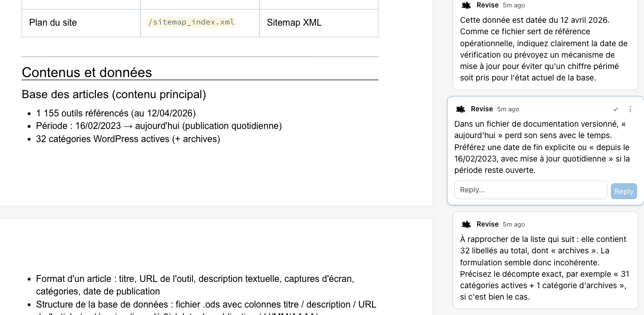Viewport: 644px width, 315px height.
Task: Click the /sitemap_index.xml code snippet
Action: (x=191, y=22)
